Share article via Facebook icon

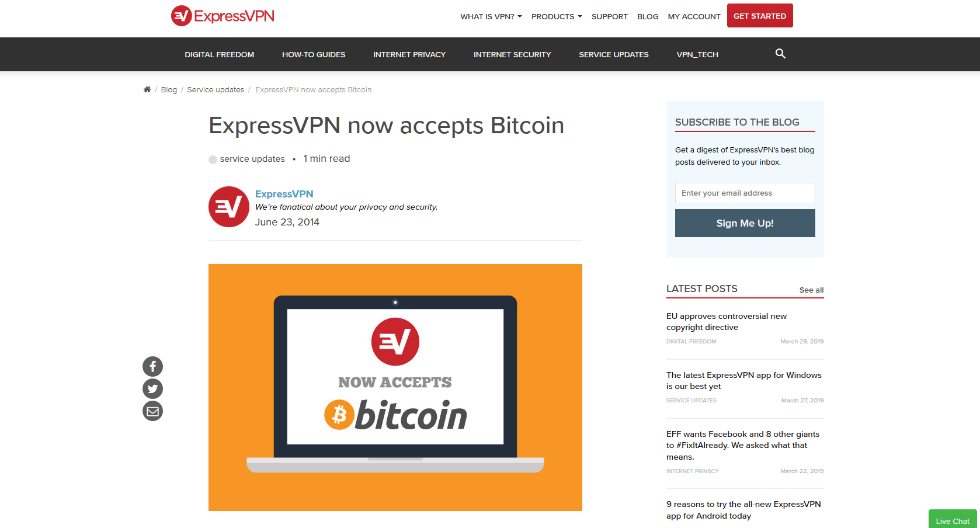[152, 367]
